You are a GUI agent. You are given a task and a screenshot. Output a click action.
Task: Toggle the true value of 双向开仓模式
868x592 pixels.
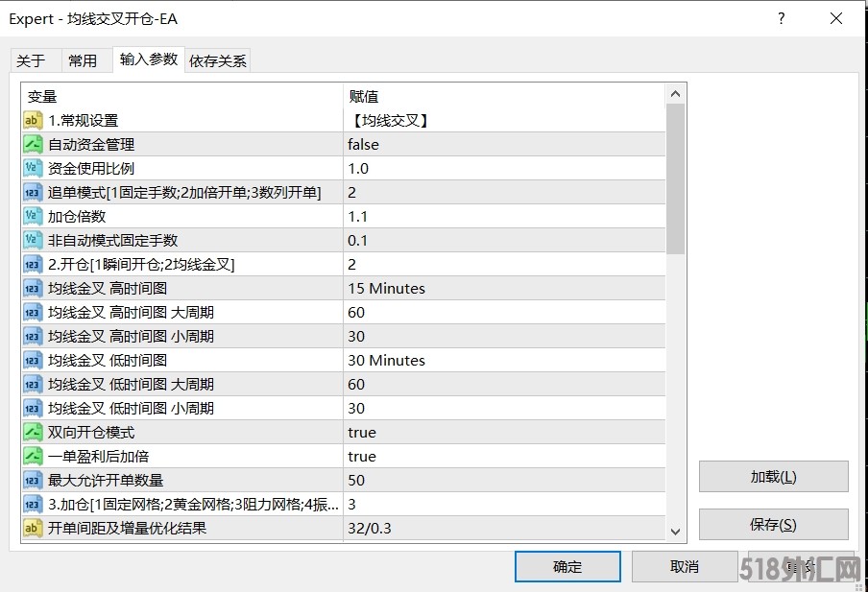pyautogui.click(x=504, y=432)
